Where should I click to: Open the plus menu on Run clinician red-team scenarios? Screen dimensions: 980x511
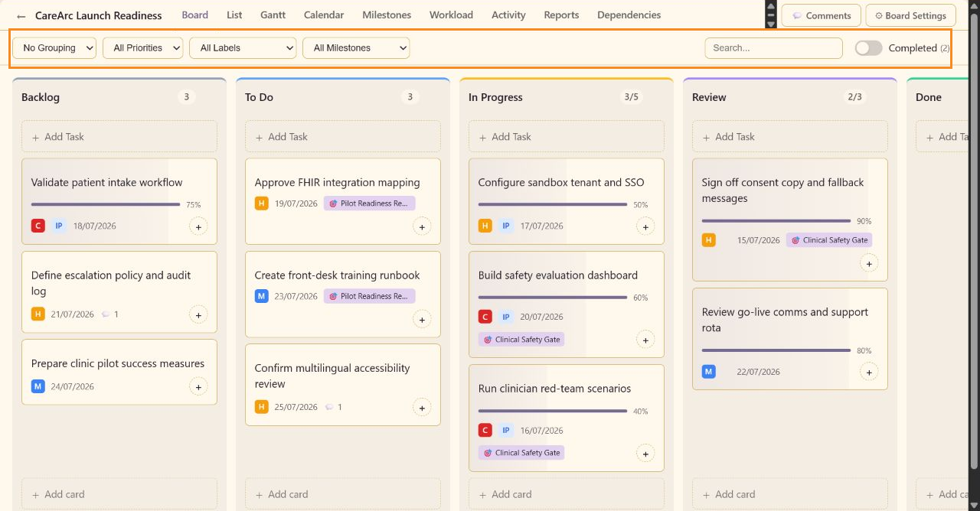tap(645, 453)
